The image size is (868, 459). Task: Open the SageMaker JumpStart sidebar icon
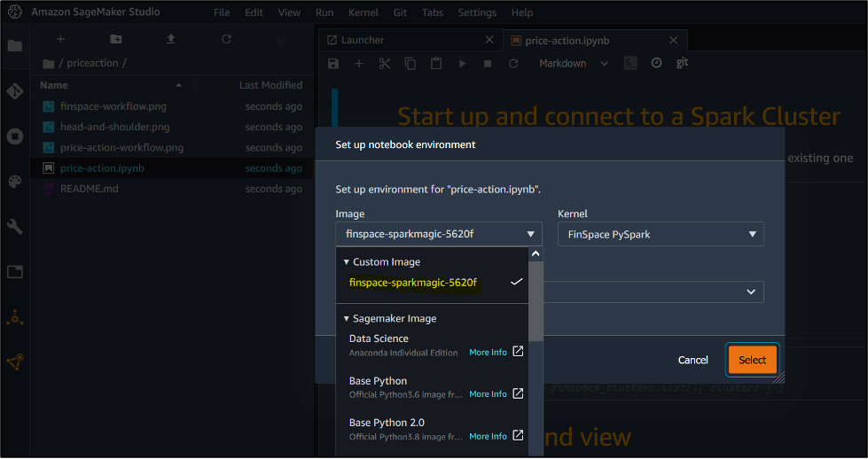pos(15,317)
